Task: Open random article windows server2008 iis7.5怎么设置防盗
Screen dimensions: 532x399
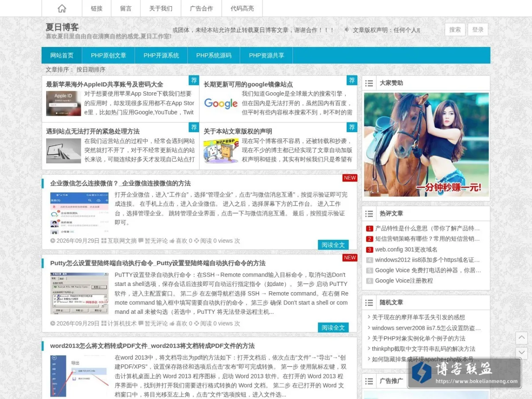Action: point(426,328)
